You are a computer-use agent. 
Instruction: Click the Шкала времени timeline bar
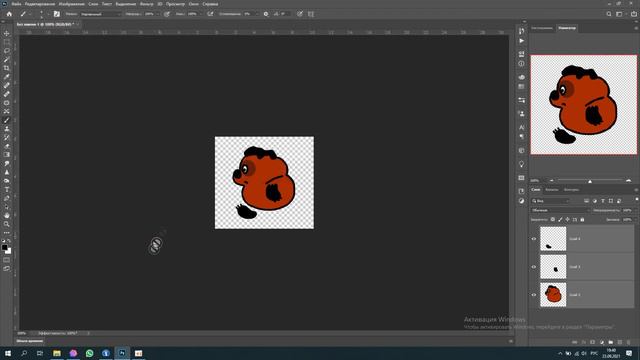click(x=29, y=341)
